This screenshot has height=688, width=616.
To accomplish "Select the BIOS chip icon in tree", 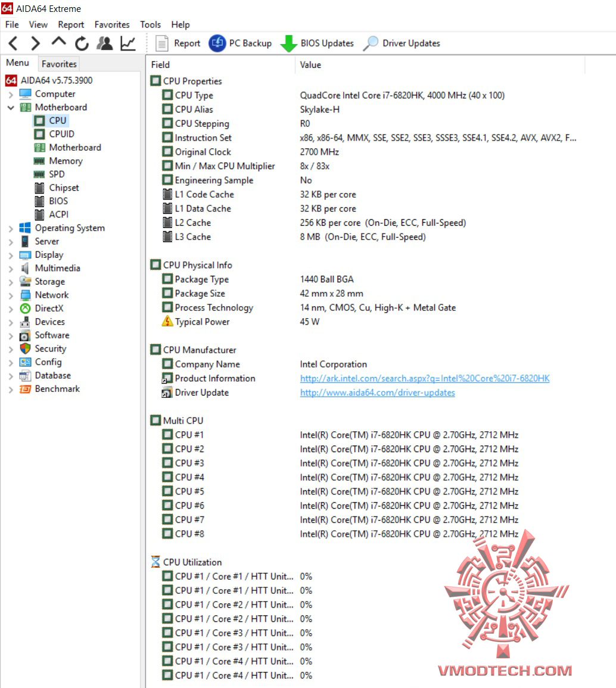I will coord(39,201).
